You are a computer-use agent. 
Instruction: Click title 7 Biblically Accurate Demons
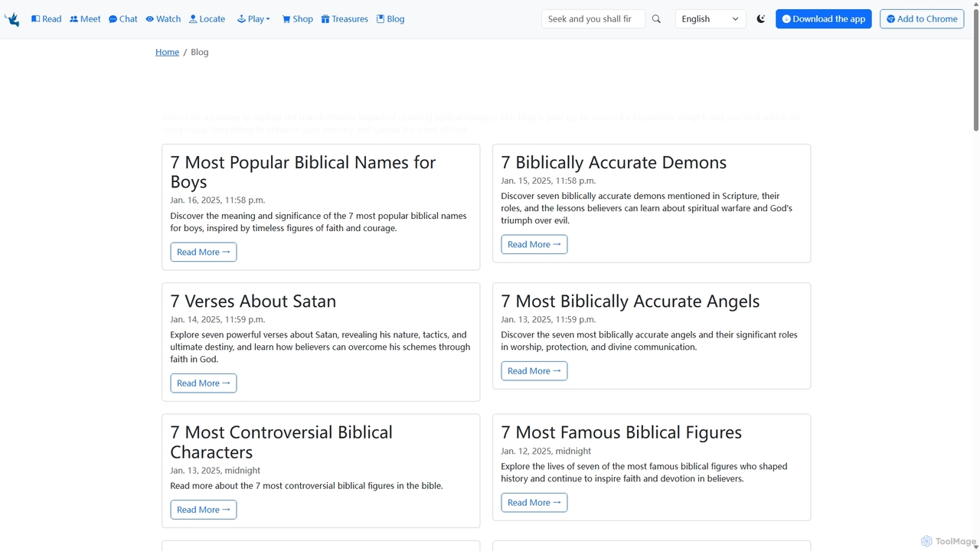[614, 162]
